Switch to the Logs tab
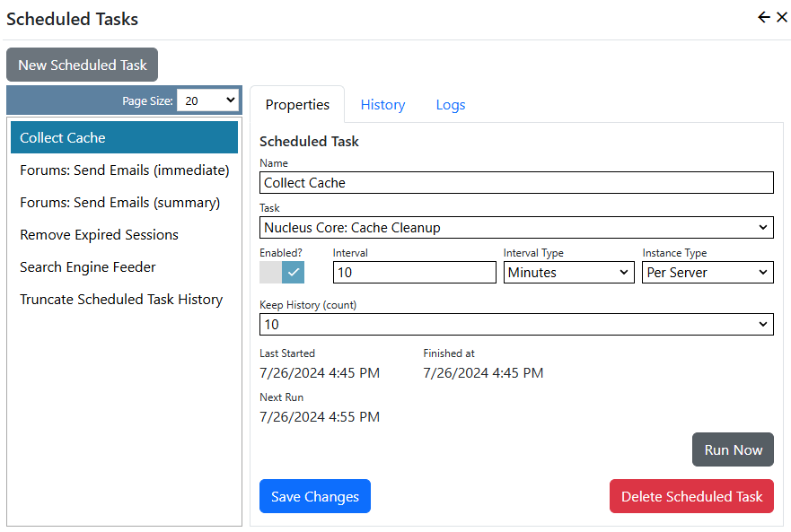The height and width of the screenshot is (532, 791). pyautogui.click(x=450, y=104)
